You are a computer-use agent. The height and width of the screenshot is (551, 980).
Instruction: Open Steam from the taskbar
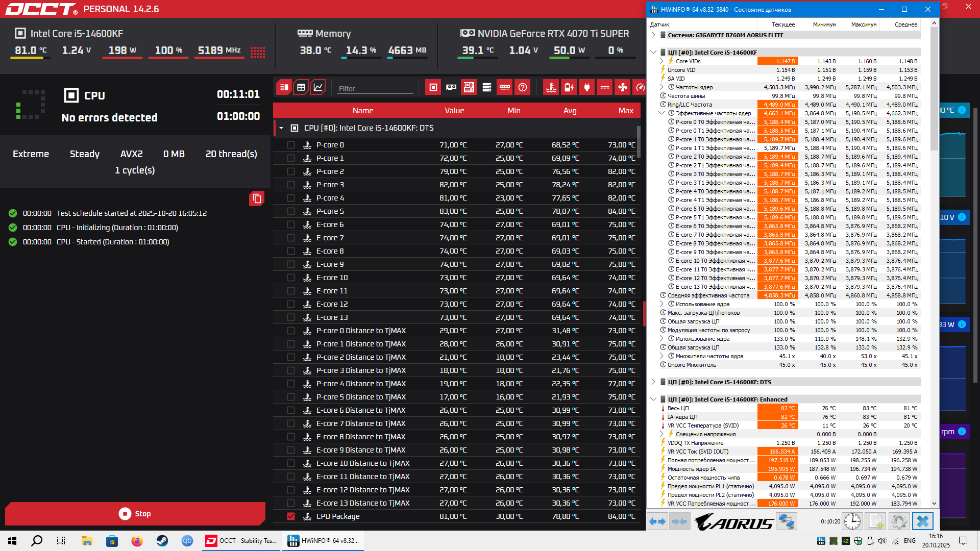pyautogui.click(x=162, y=541)
